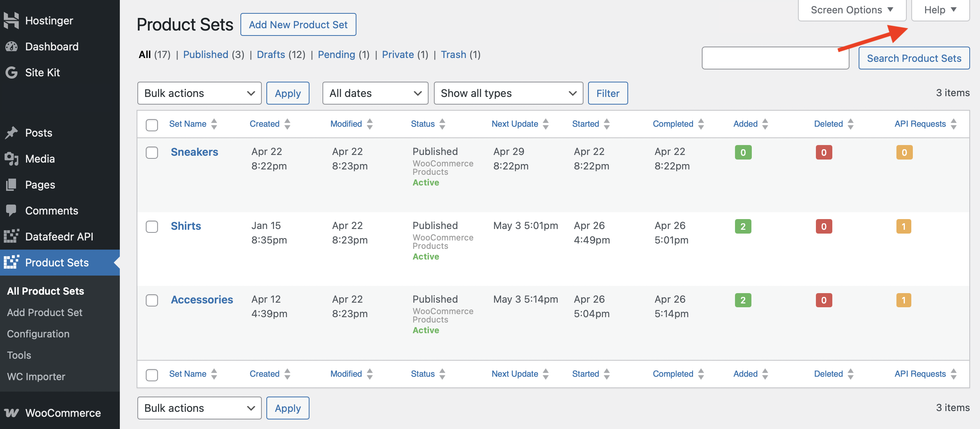Open the All dates dropdown
Viewport: 980px width, 429px height.
tap(375, 93)
